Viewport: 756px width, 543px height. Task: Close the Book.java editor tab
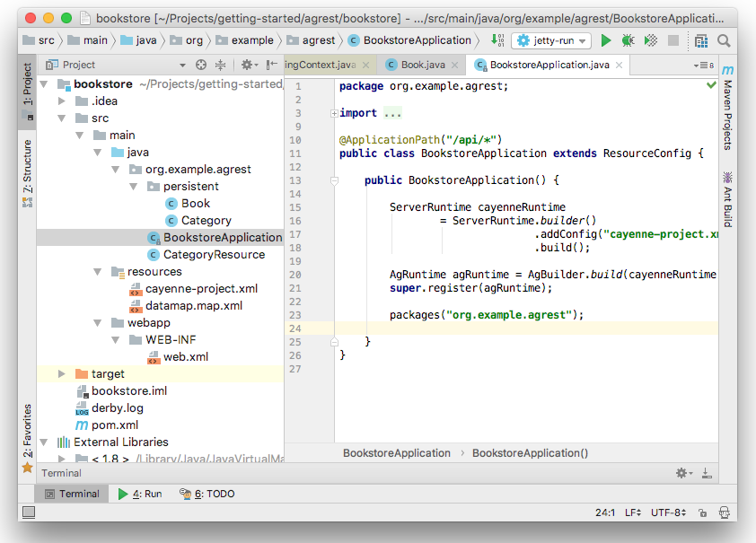(454, 65)
